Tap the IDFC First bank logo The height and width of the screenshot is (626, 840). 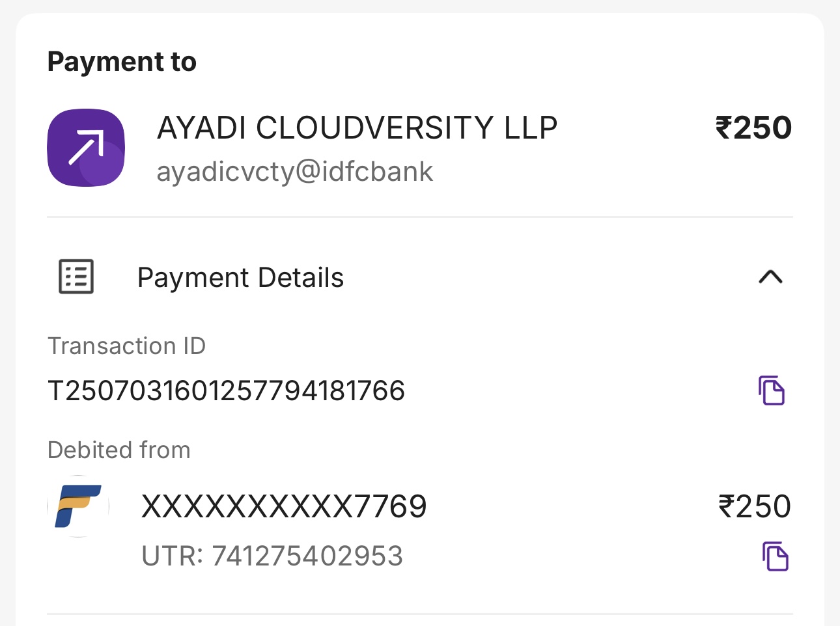[78, 506]
